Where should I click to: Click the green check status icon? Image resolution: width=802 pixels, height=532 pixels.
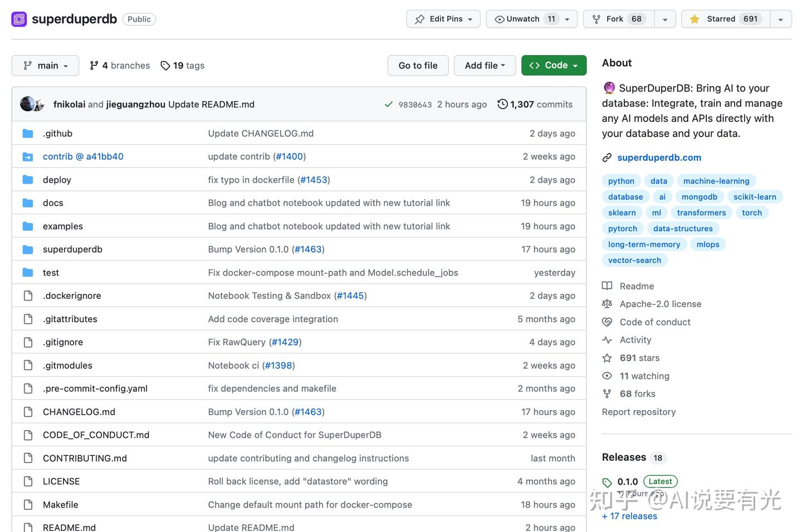[x=389, y=105]
